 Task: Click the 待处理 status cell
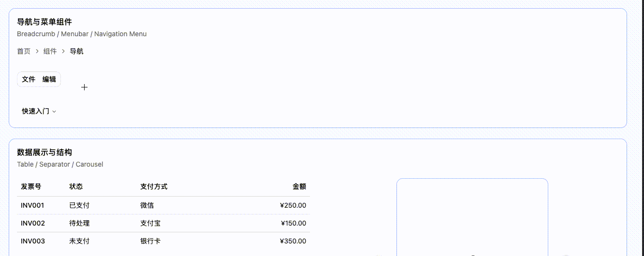(79, 223)
